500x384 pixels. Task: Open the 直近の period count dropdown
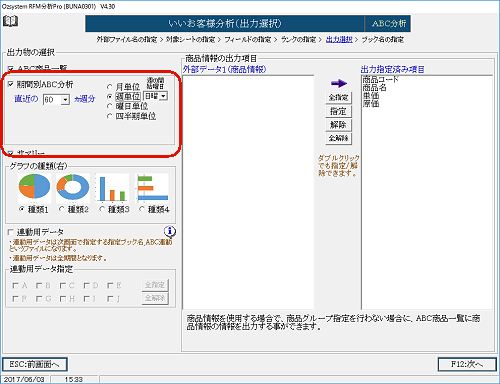pyautogui.click(x=65, y=99)
